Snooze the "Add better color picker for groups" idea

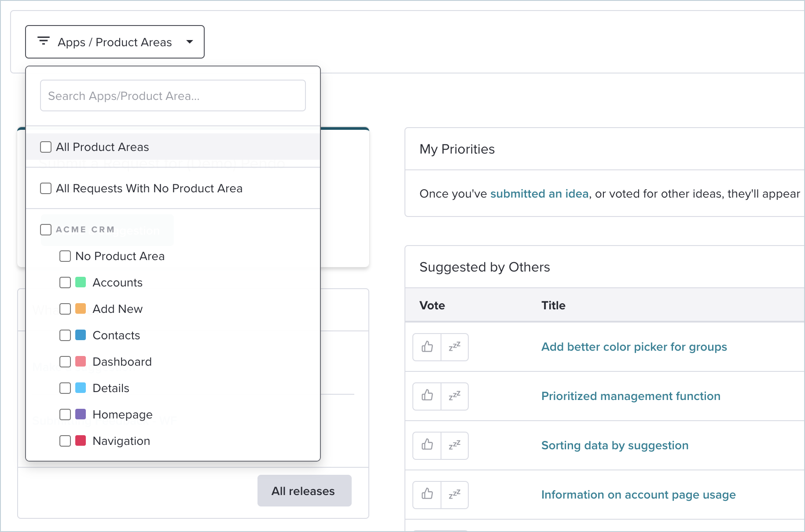point(454,347)
